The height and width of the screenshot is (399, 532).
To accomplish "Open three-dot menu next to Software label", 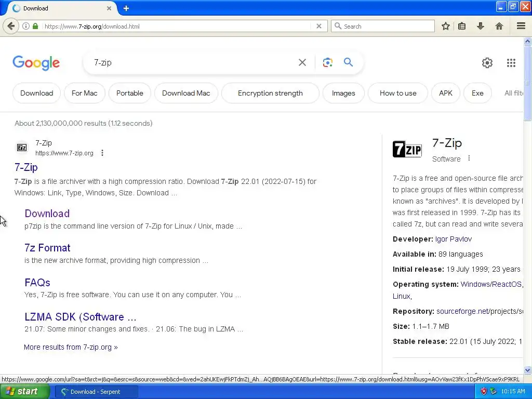I will tap(469, 158).
